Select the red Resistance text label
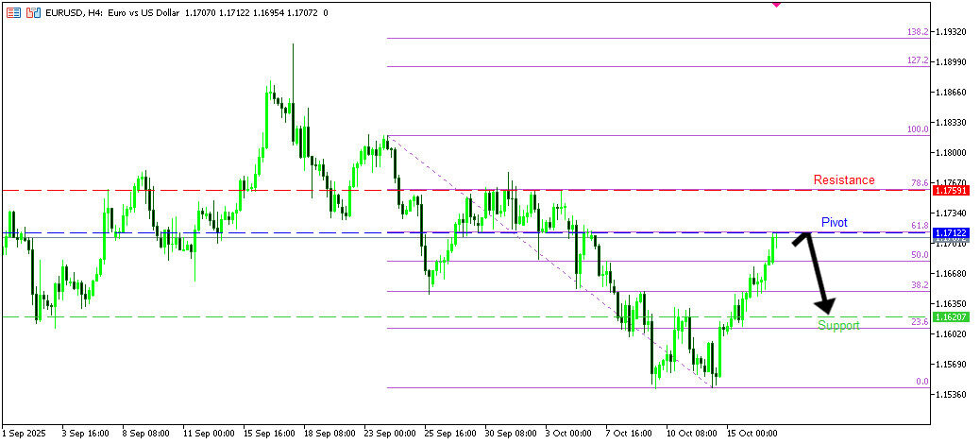The image size is (980, 444). click(843, 179)
